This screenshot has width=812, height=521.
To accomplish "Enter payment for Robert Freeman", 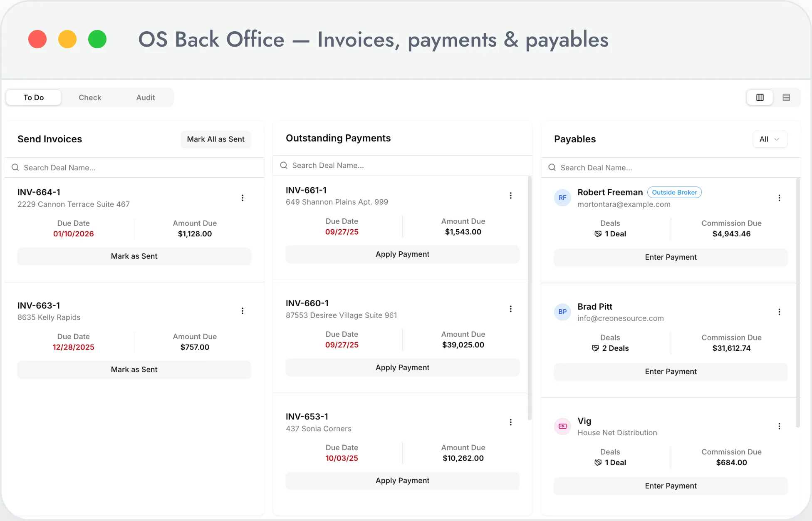I will (671, 257).
